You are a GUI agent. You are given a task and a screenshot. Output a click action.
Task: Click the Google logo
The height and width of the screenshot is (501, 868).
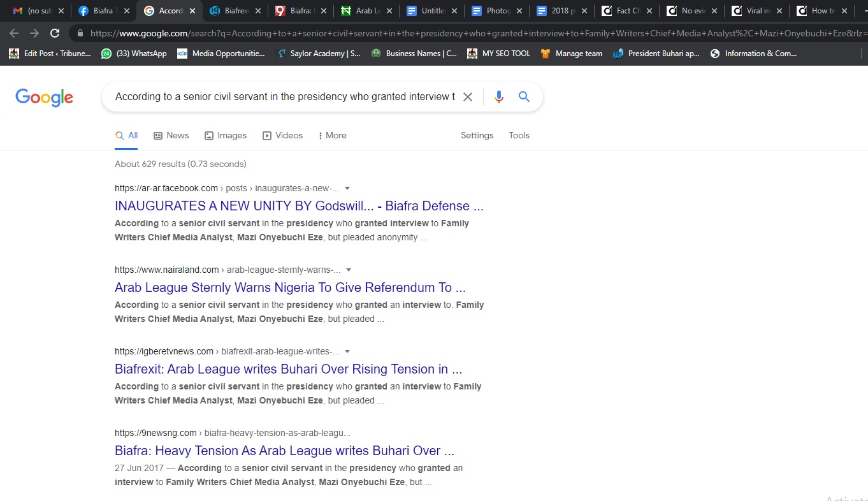point(44,98)
